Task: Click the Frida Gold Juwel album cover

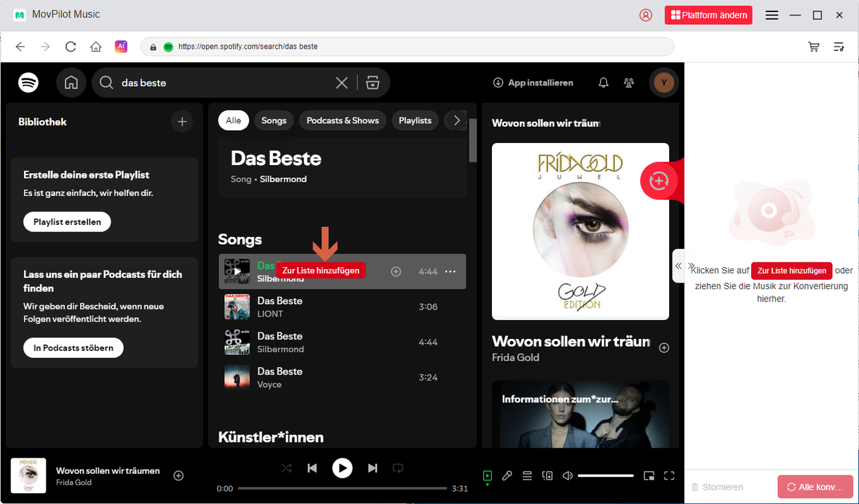Action: click(x=580, y=232)
